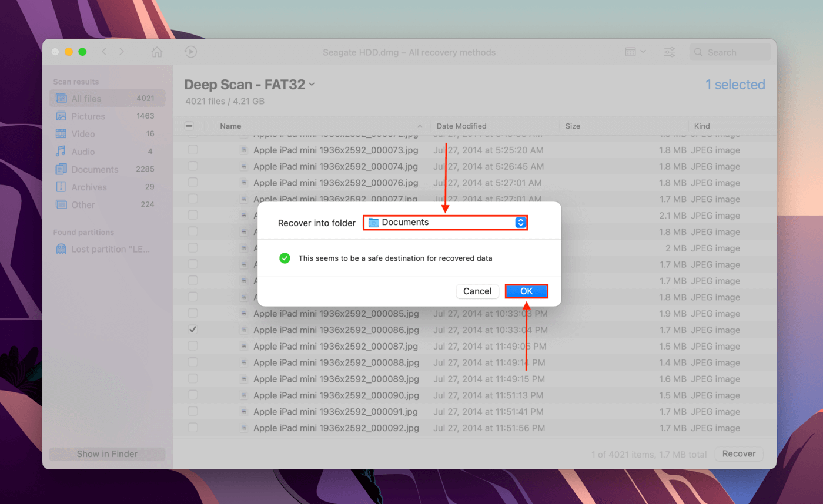Viewport: 823px width, 504px height.
Task: Cancel the recovery folder dialog
Action: (x=477, y=291)
